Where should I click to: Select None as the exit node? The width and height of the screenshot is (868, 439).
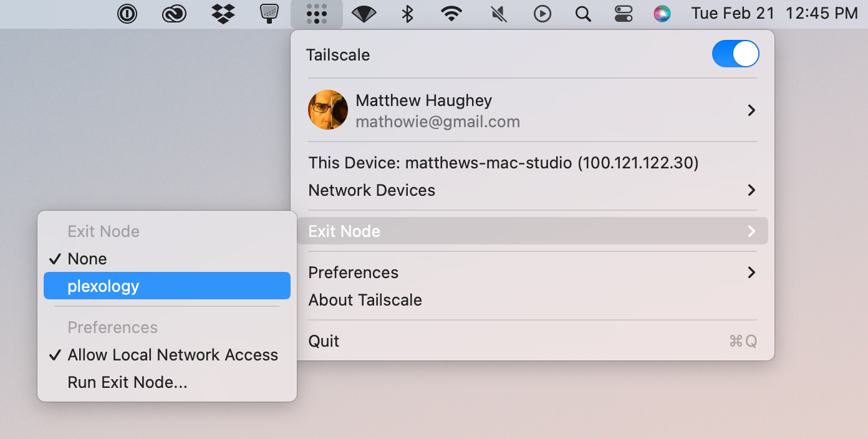pyautogui.click(x=167, y=259)
